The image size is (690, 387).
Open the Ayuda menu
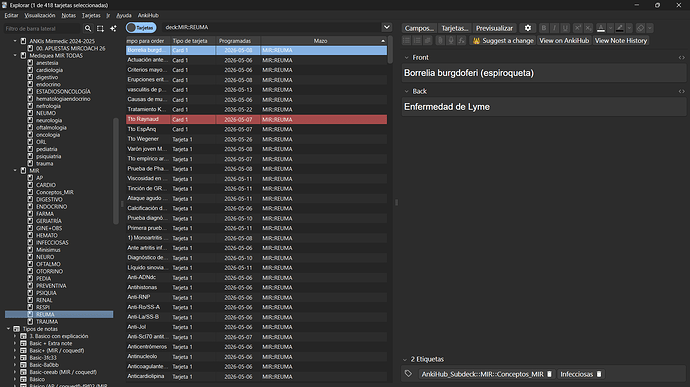pos(124,15)
